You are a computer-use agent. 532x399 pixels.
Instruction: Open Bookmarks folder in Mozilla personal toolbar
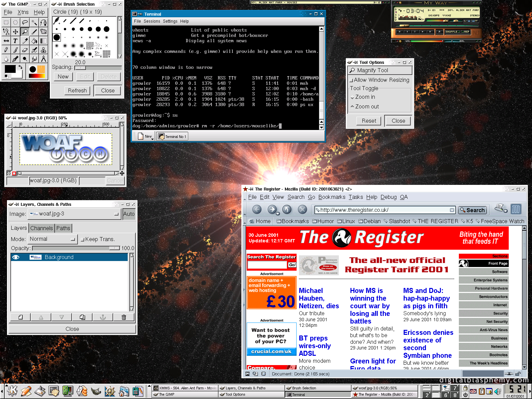[293, 221]
